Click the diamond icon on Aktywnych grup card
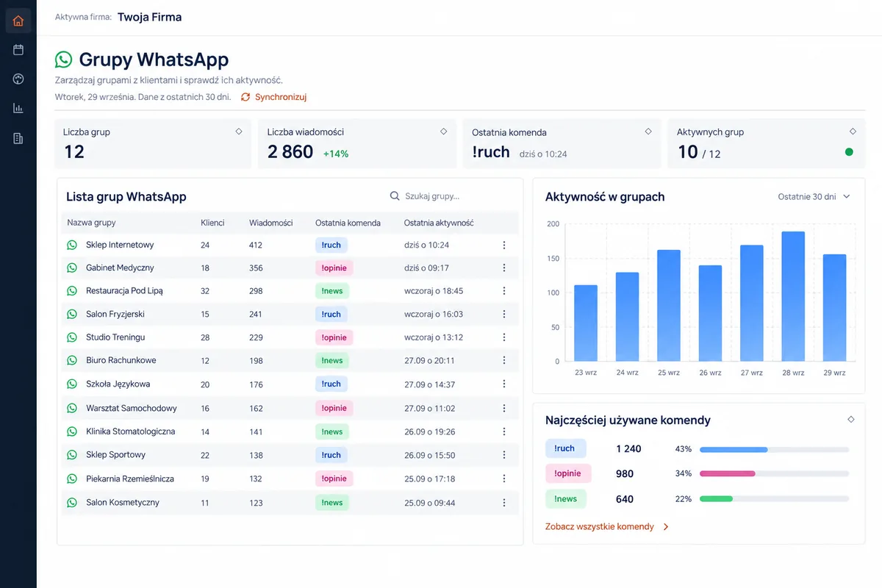882x588 pixels. (853, 132)
